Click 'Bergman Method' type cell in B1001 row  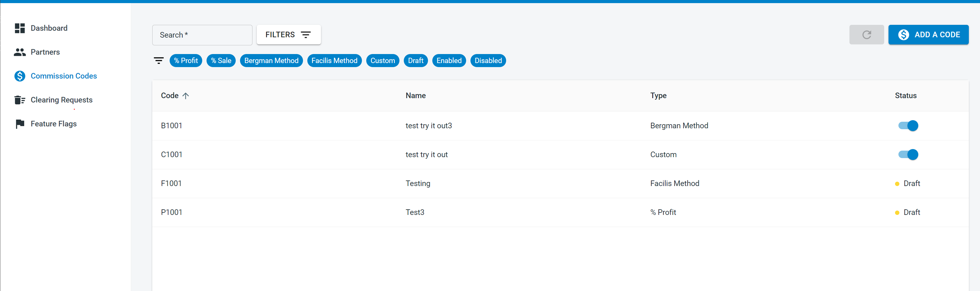click(x=679, y=126)
